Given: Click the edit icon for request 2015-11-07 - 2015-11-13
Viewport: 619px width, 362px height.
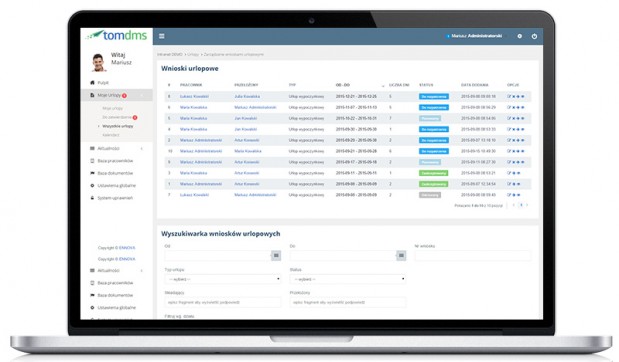Looking at the screenshot, I should pyautogui.click(x=509, y=107).
